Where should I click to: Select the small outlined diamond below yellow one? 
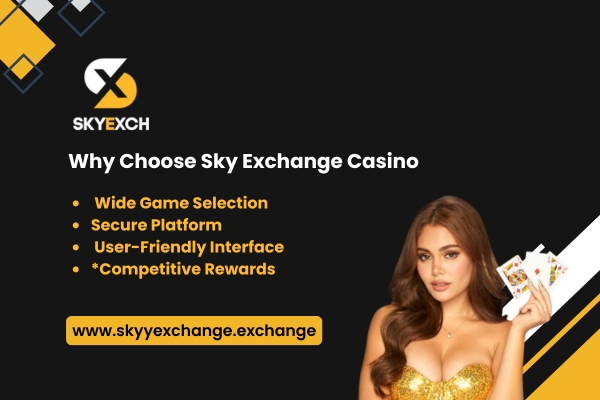pyautogui.click(x=23, y=74)
